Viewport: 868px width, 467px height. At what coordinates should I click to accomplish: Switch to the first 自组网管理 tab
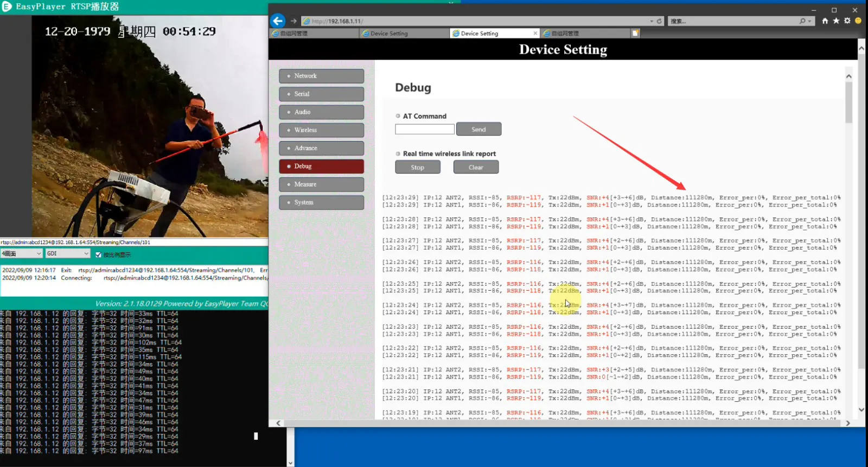click(315, 33)
